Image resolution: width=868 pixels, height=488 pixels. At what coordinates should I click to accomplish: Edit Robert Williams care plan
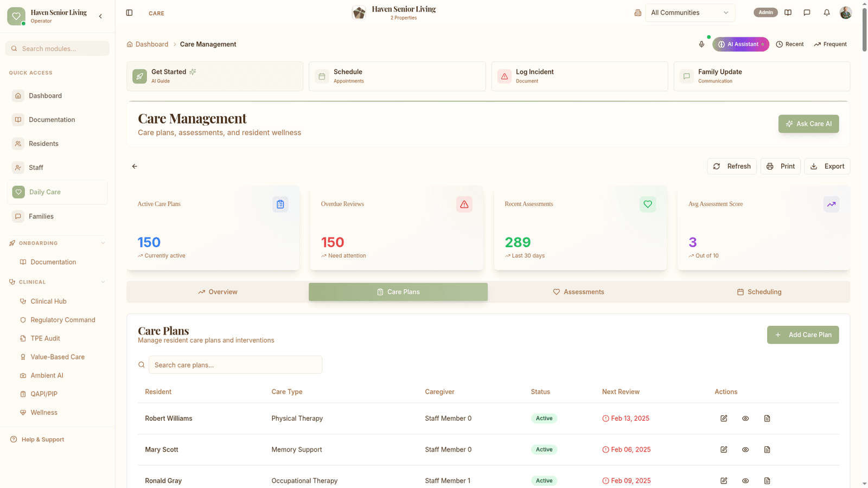point(724,419)
